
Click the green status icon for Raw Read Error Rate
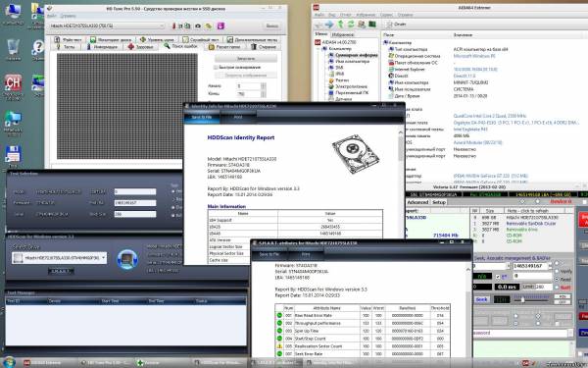pyautogui.click(x=279, y=315)
